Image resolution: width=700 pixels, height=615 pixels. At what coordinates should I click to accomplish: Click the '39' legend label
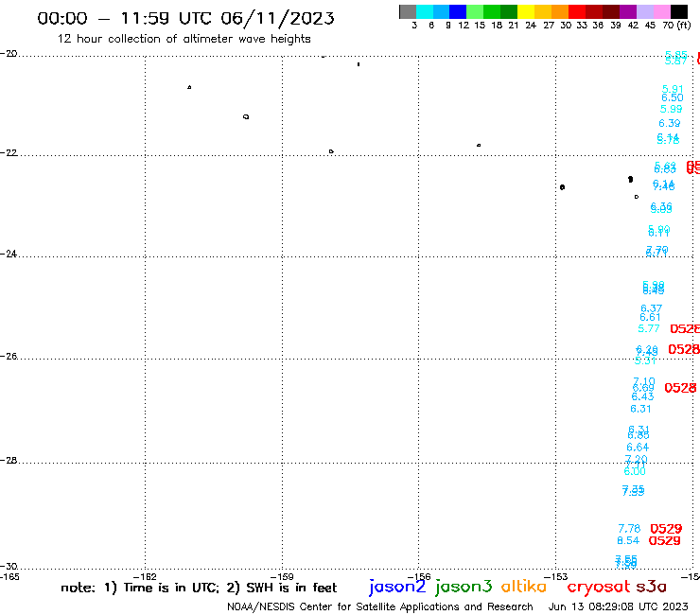click(616, 25)
